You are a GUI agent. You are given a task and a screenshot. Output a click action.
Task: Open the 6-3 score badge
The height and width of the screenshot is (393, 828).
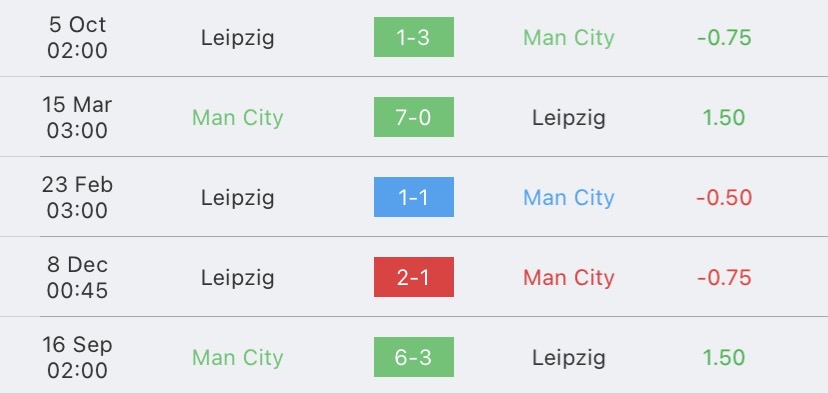click(413, 357)
